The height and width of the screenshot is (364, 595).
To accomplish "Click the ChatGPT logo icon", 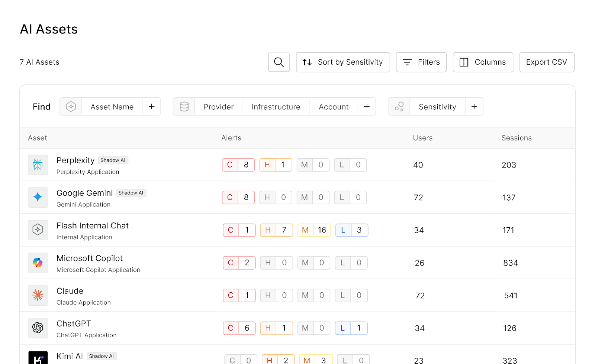I will tap(38, 328).
